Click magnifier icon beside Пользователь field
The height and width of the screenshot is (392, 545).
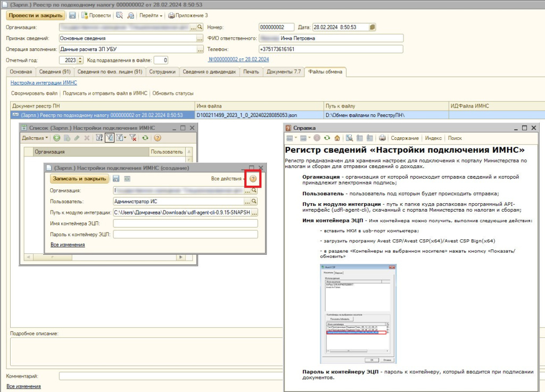click(x=254, y=202)
